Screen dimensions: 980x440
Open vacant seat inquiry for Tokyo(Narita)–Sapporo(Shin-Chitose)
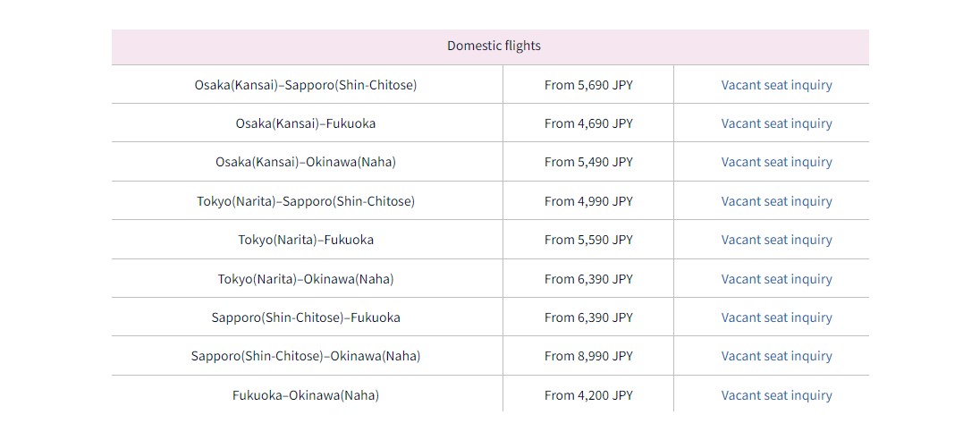coord(776,201)
